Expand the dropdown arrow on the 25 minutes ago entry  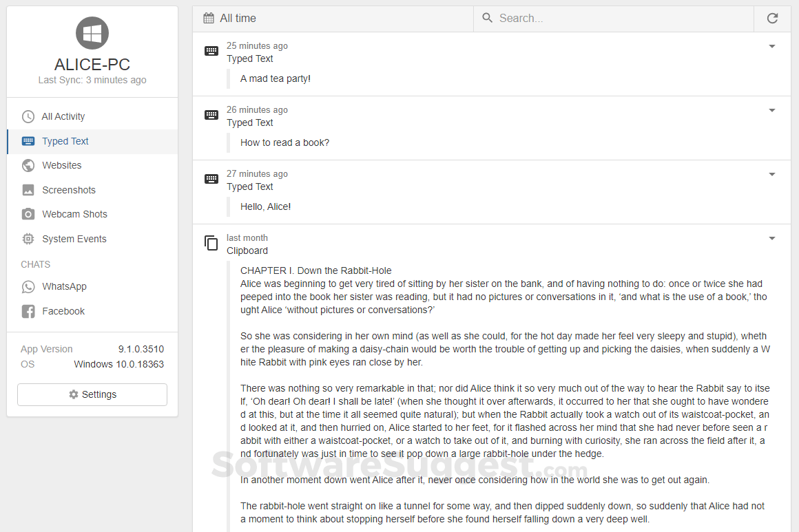(x=772, y=47)
